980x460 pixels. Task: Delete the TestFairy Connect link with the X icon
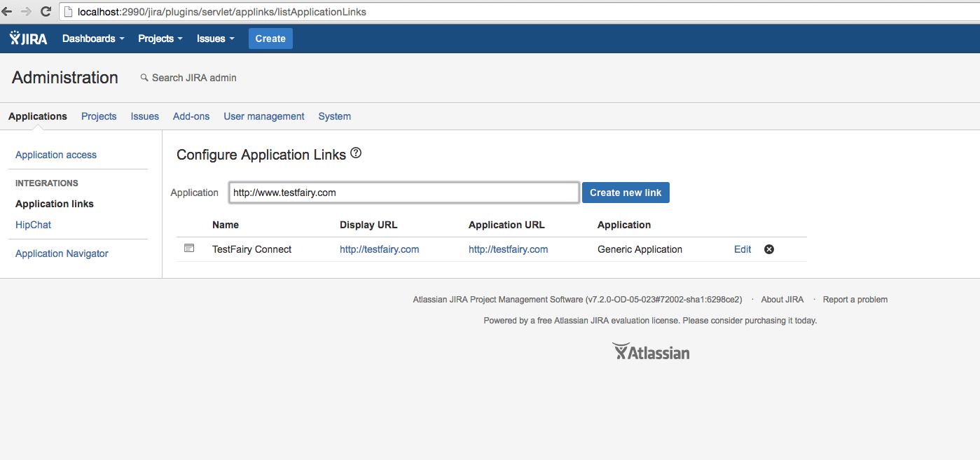tap(768, 249)
